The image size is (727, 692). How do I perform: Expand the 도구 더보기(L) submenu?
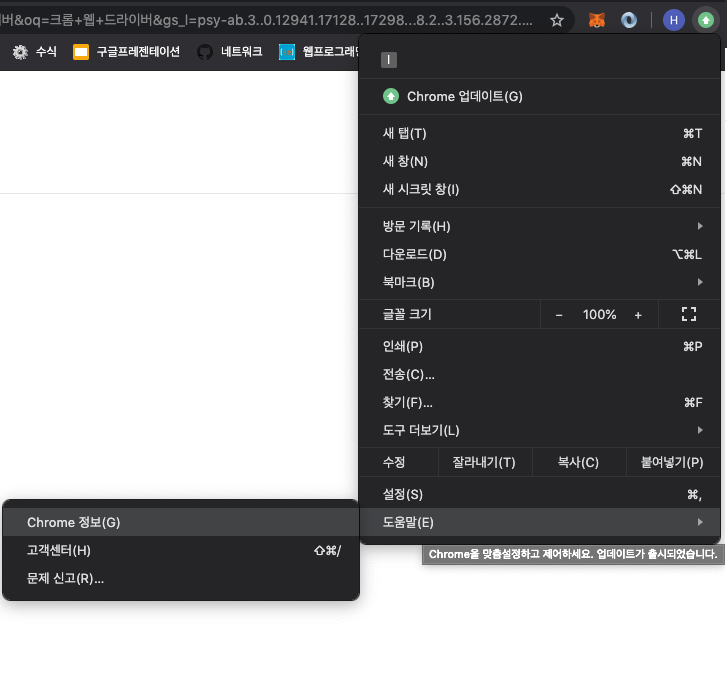click(x=540, y=430)
